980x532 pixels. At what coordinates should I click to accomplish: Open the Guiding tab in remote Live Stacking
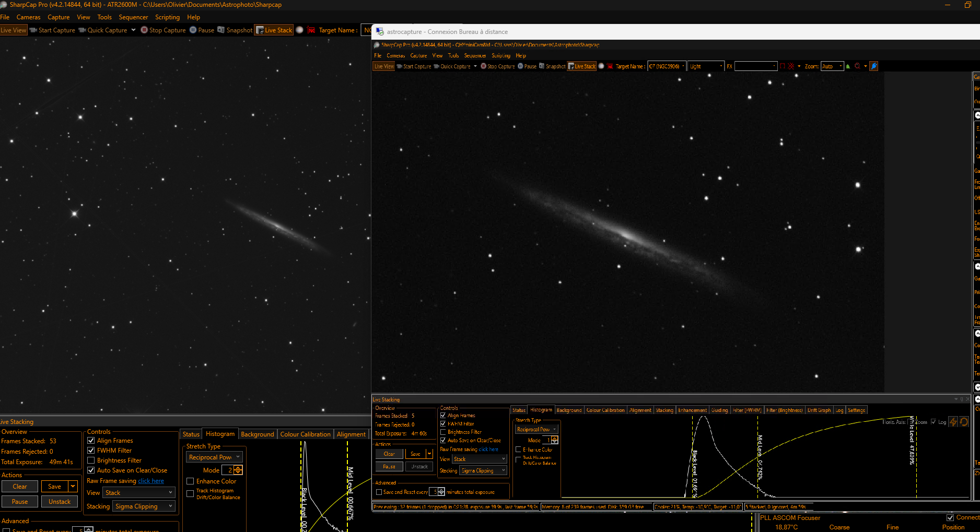(x=719, y=410)
